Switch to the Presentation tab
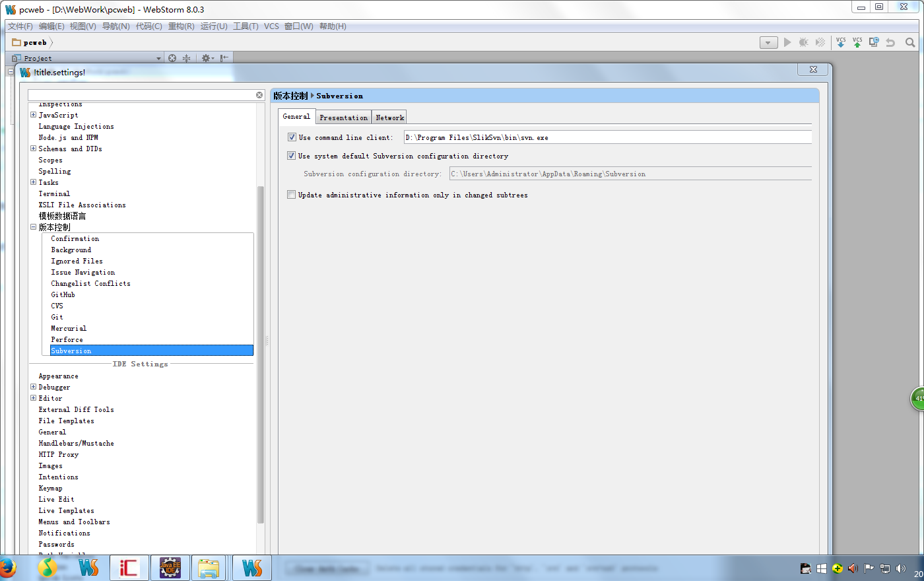This screenshot has width=924, height=581. [343, 118]
